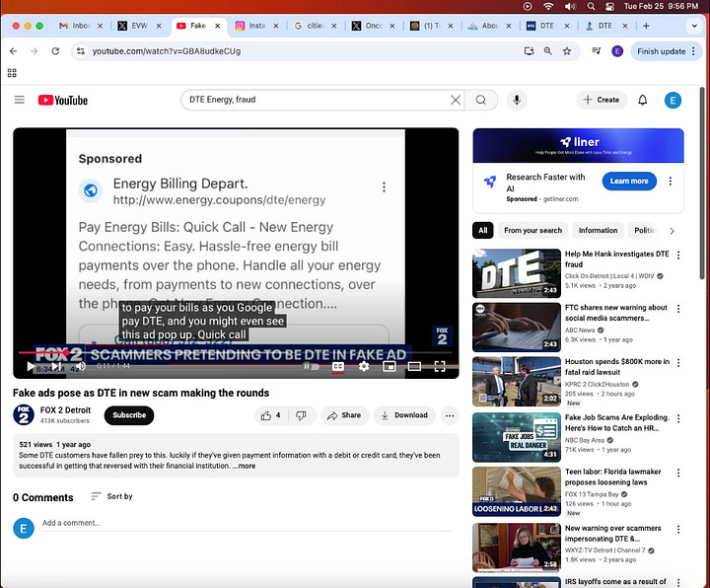The image size is (710, 588).
Task: Open the YouTube guide hamburger menu
Action: 19,100
